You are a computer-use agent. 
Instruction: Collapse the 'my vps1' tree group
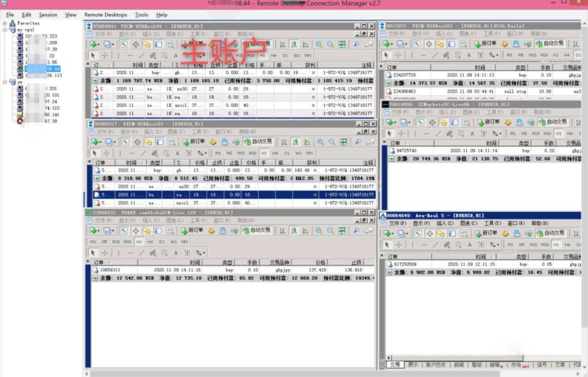tap(5, 29)
